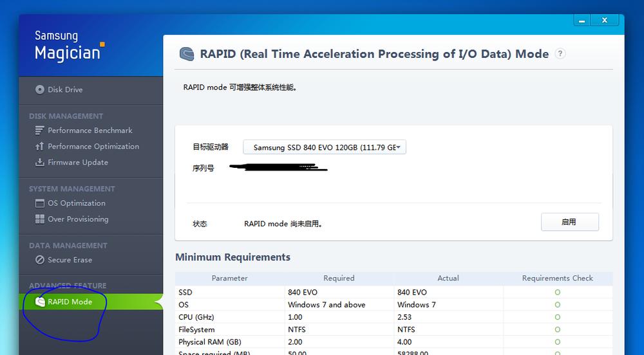
Task: Click the RAPID header title icon
Action: click(187, 54)
